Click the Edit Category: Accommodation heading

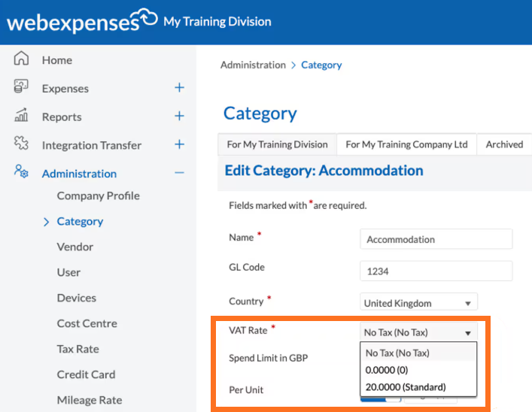(324, 171)
